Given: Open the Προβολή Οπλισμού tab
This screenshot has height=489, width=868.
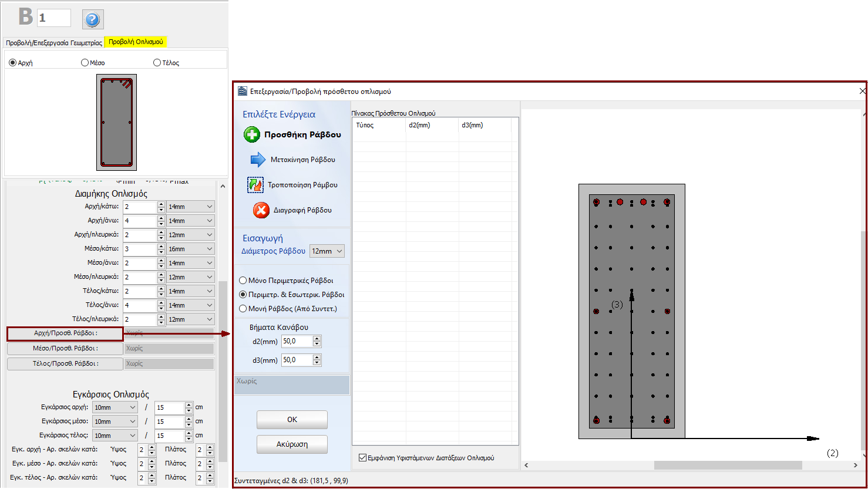Looking at the screenshot, I should click(136, 42).
